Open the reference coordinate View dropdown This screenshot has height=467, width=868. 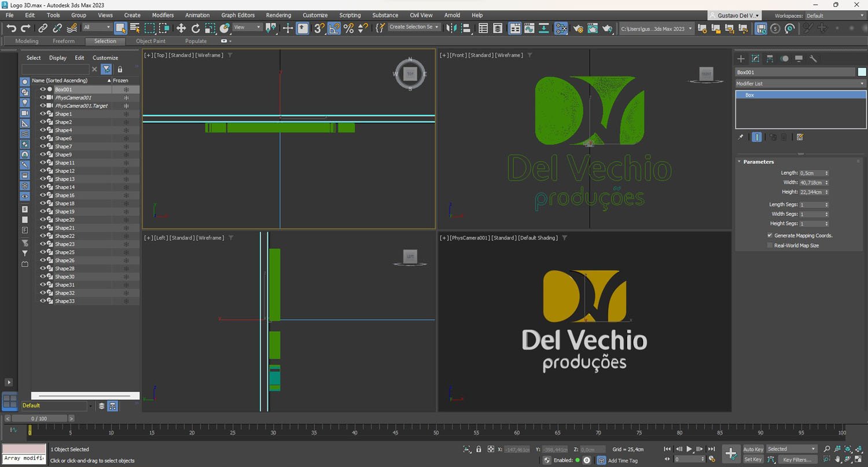point(247,27)
